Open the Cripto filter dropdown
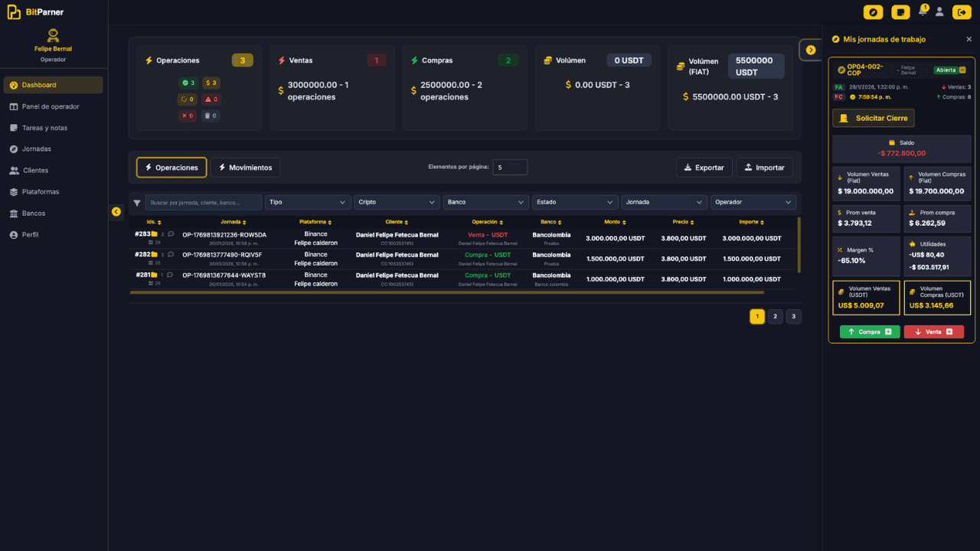The width and height of the screenshot is (980, 551). pyautogui.click(x=397, y=203)
